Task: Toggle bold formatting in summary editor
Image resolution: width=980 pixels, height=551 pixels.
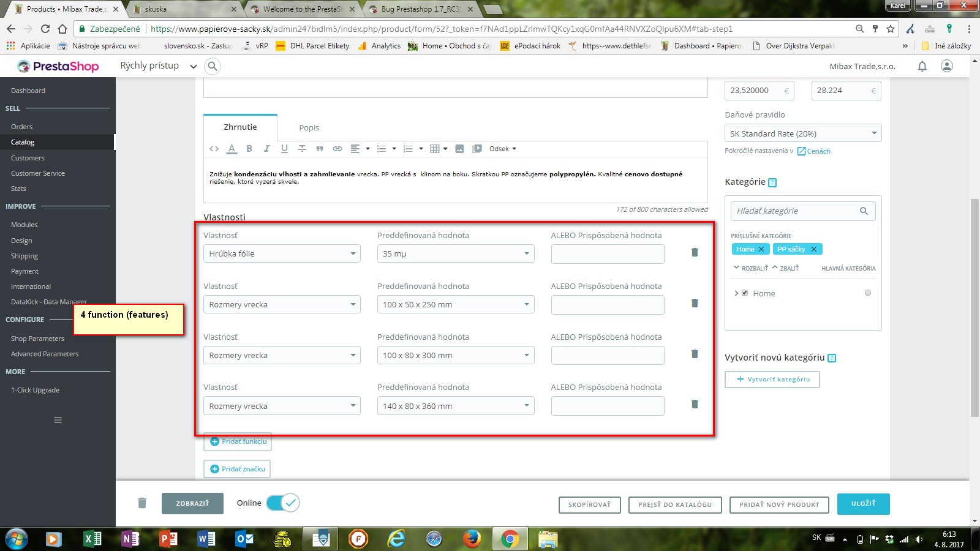Action: (249, 149)
